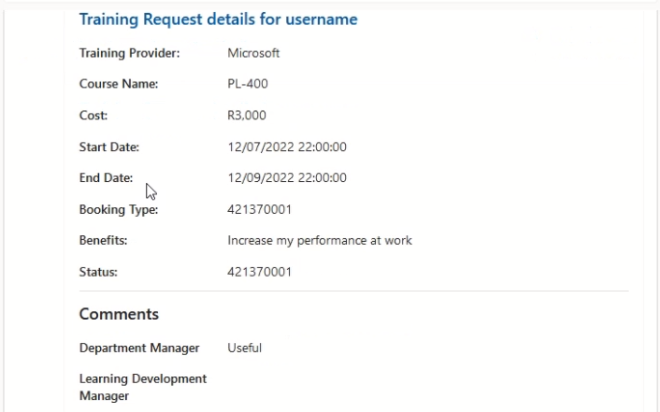Select the 'Start Date:' label

coord(109,147)
